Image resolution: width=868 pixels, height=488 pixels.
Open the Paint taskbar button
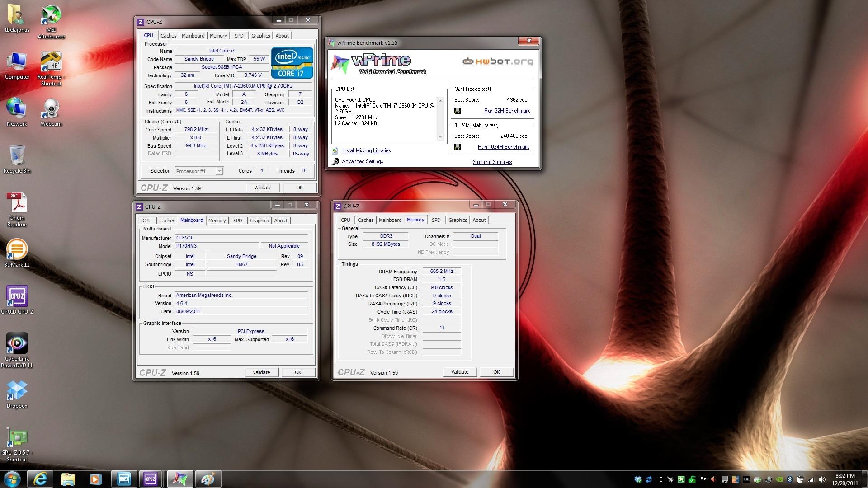point(208,479)
